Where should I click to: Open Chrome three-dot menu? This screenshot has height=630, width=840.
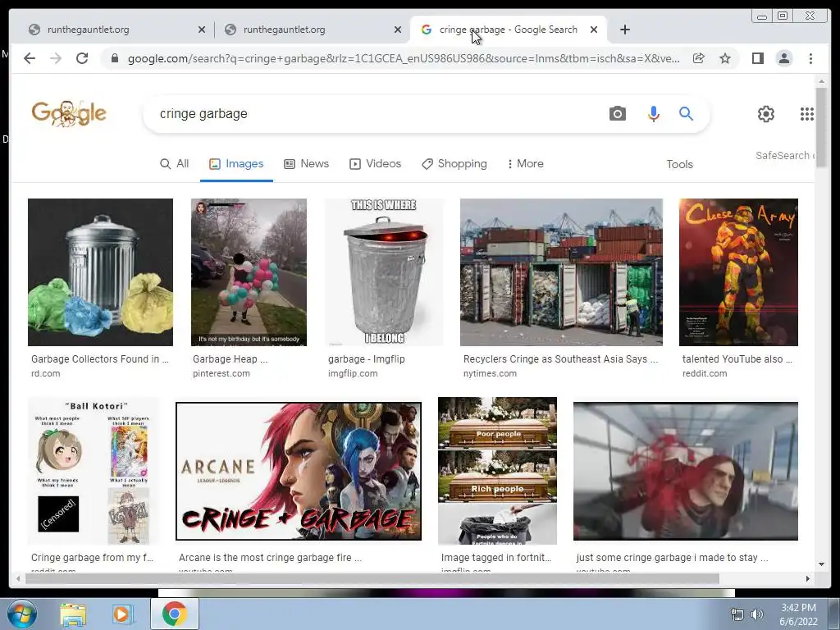point(810,58)
